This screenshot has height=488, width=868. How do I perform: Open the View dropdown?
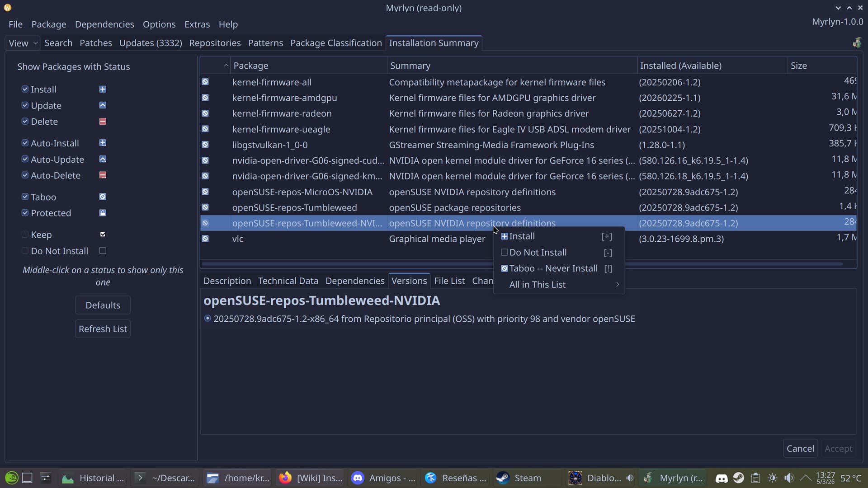[23, 43]
